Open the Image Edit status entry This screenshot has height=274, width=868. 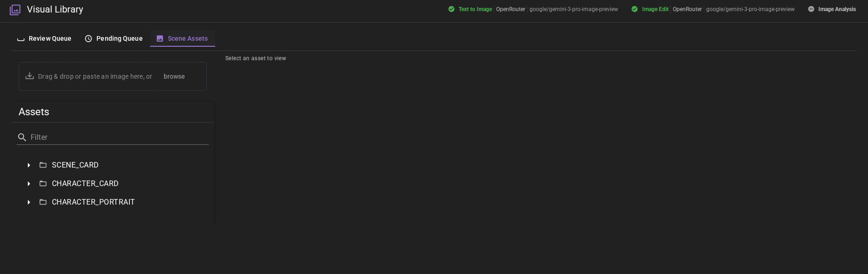(713, 9)
